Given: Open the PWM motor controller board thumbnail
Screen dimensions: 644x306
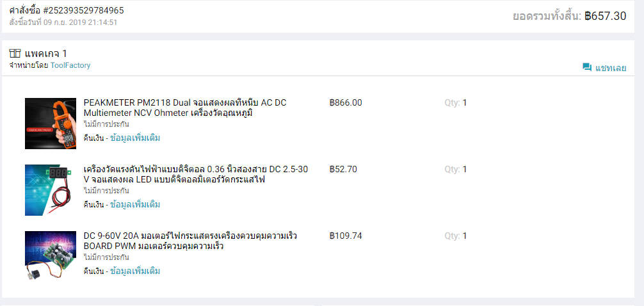Looking at the screenshot, I should point(50,255).
